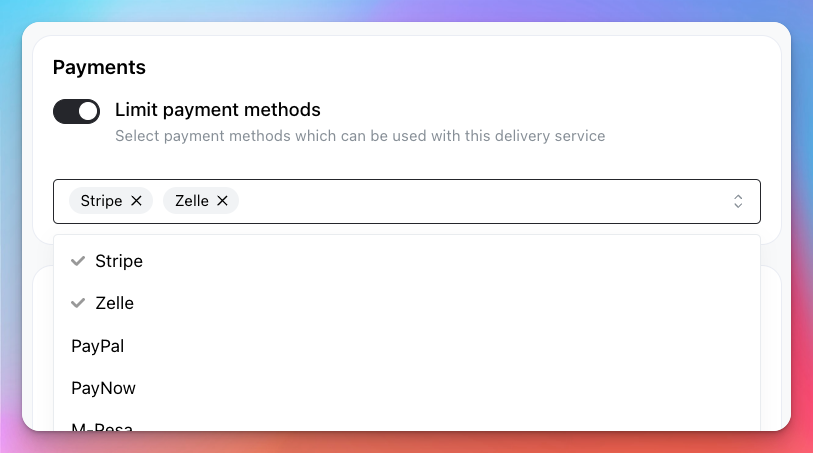The height and width of the screenshot is (453, 813).
Task: Toggle the Limit payment methods switch
Action: 76,111
